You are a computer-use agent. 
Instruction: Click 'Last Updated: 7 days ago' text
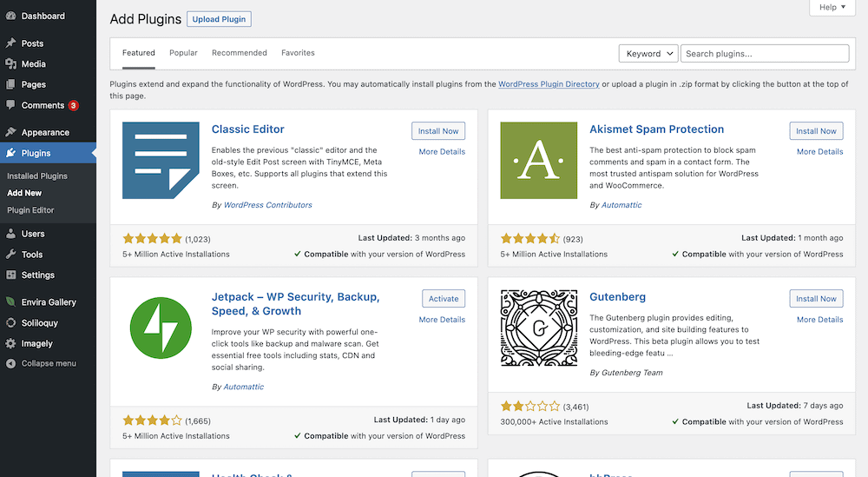pyautogui.click(x=795, y=406)
